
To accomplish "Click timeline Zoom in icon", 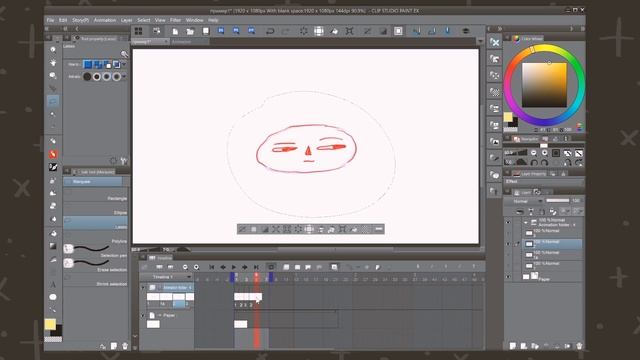I will tap(196, 267).
